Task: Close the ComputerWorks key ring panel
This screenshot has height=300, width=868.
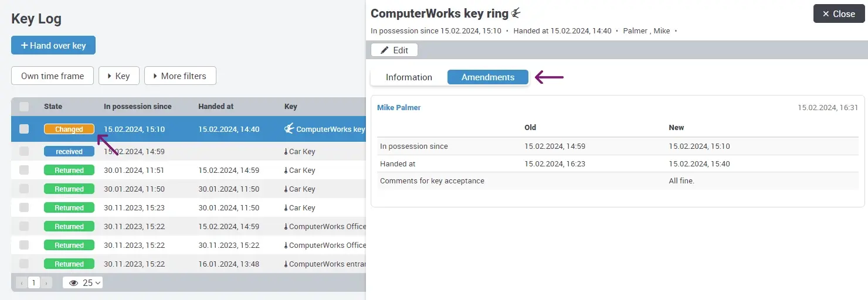Action: click(839, 13)
